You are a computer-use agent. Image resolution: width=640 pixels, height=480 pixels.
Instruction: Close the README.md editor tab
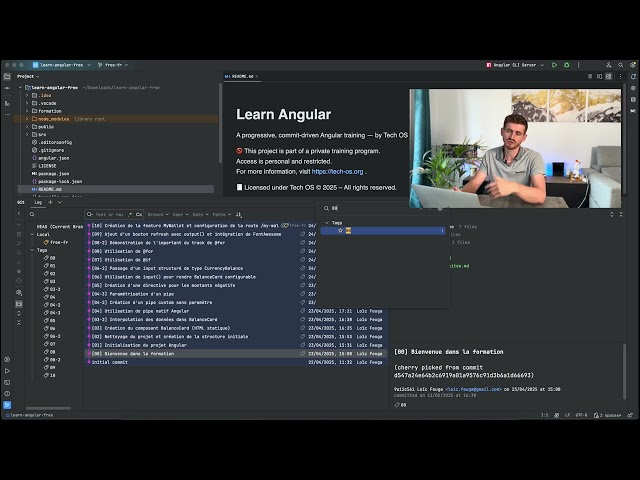coord(257,76)
